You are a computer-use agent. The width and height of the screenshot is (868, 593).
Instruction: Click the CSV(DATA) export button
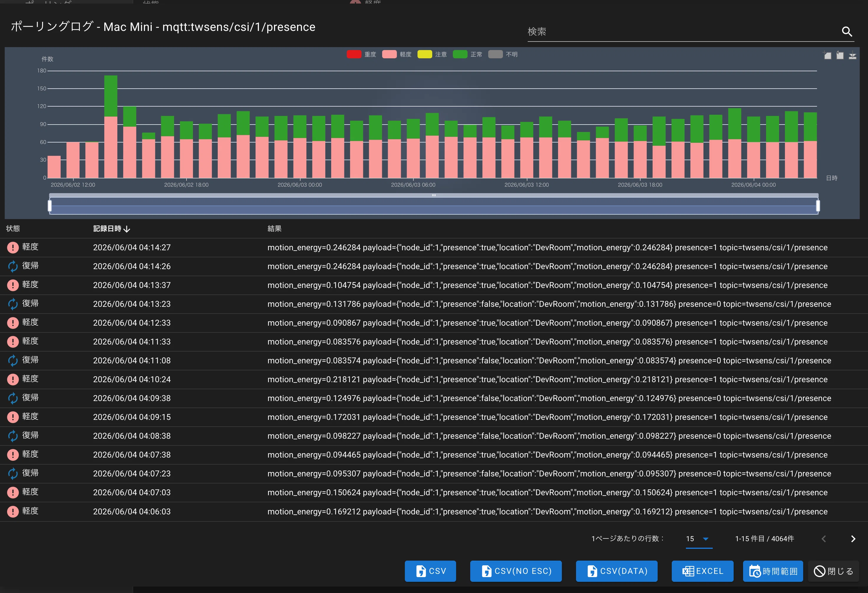click(x=617, y=571)
